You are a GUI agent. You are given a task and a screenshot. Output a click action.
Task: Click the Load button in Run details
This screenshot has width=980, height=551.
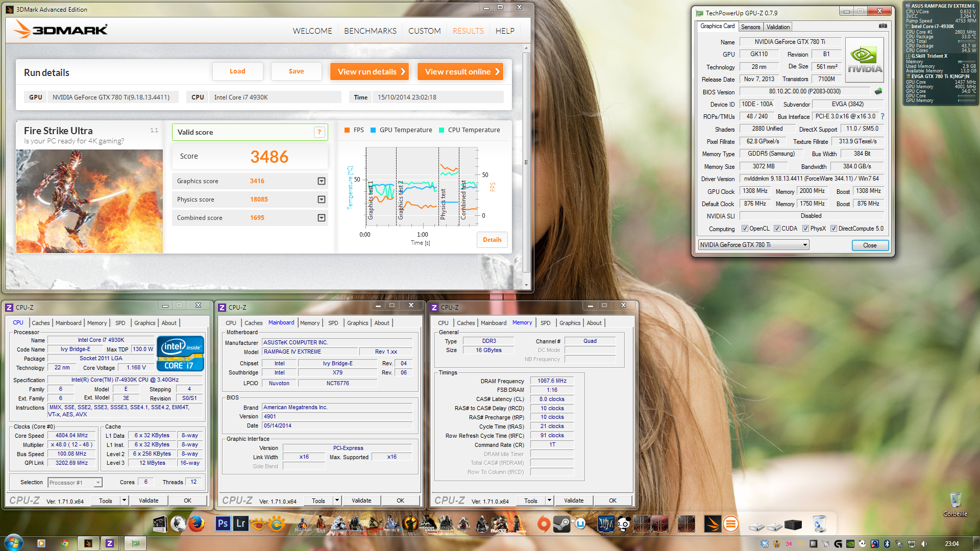pos(237,71)
